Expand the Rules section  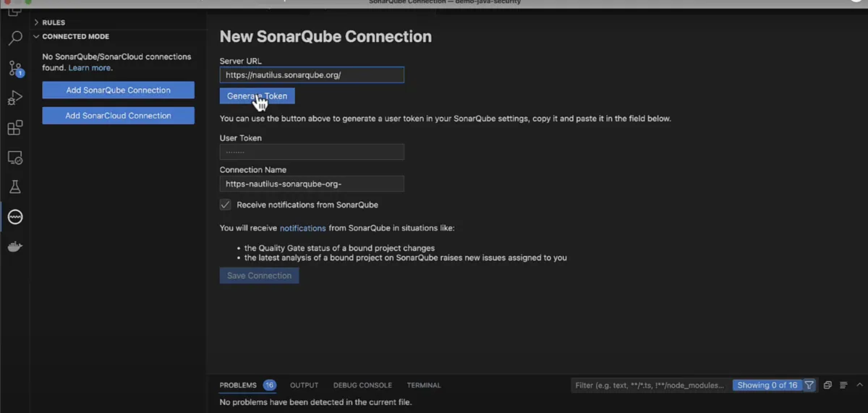(54, 22)
